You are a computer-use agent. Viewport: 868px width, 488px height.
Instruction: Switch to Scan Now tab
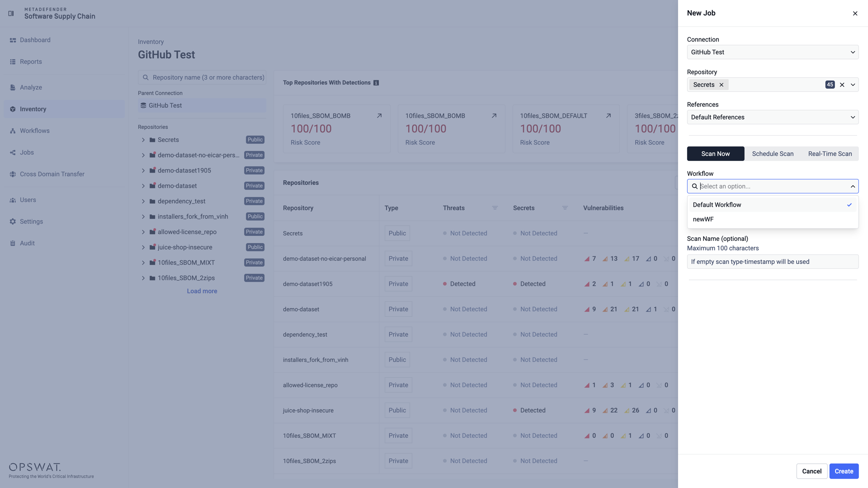pyautogui.click(x=716, y=154)
